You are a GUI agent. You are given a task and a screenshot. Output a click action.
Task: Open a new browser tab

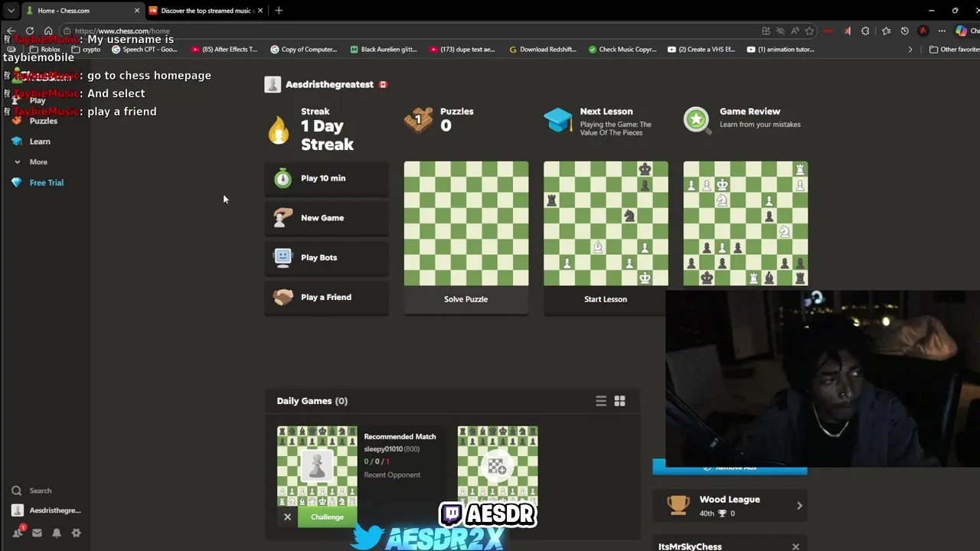(x=279, y=11)
